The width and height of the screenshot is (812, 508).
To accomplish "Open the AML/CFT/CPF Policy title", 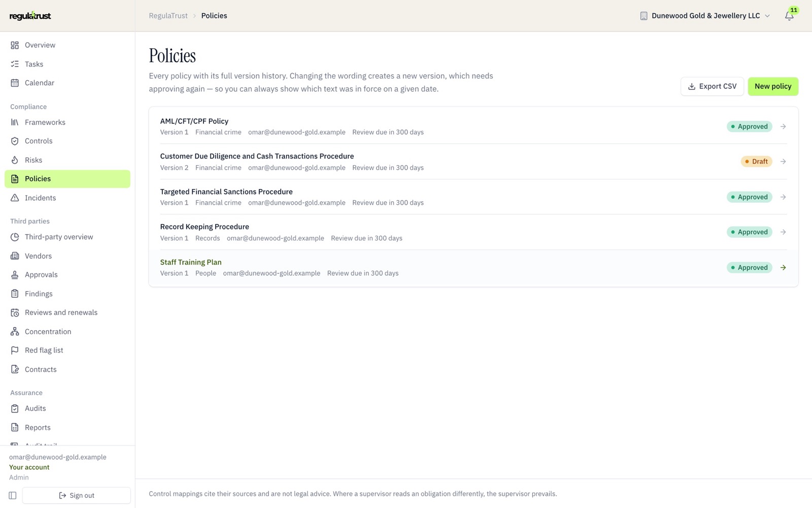I will coord(194,121).
